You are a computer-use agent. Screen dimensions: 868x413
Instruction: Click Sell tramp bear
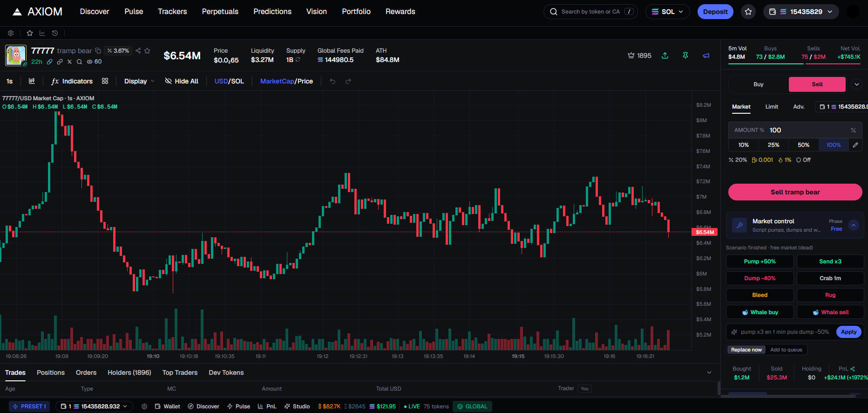(795, 192)
